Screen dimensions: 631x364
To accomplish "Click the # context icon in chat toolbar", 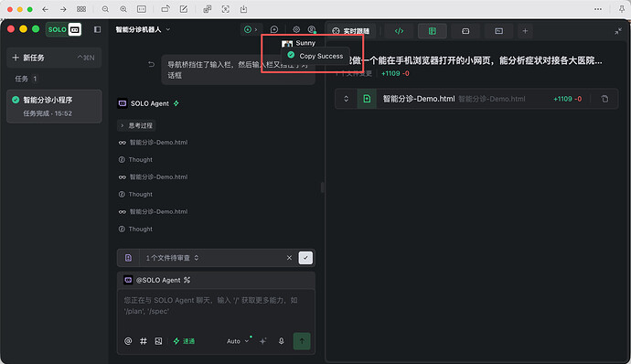I will 144,341.
